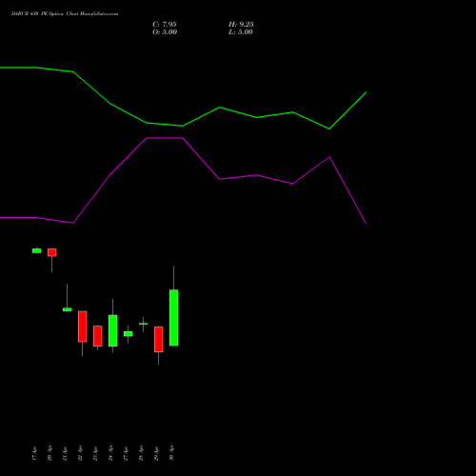This screenshot has height=476, width=476.
Task: Click the "29 Apr" date label
Action: click(x=156, y=453)
